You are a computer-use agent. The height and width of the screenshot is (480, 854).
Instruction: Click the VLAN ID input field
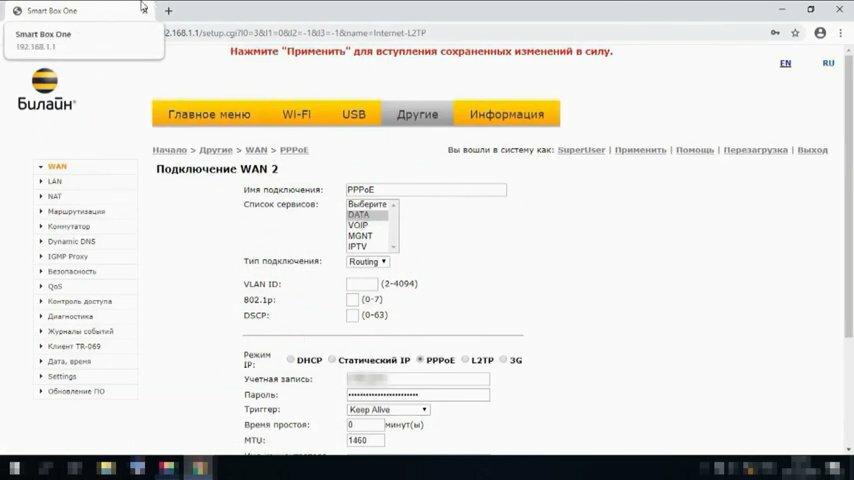click(x=362, y=284)
